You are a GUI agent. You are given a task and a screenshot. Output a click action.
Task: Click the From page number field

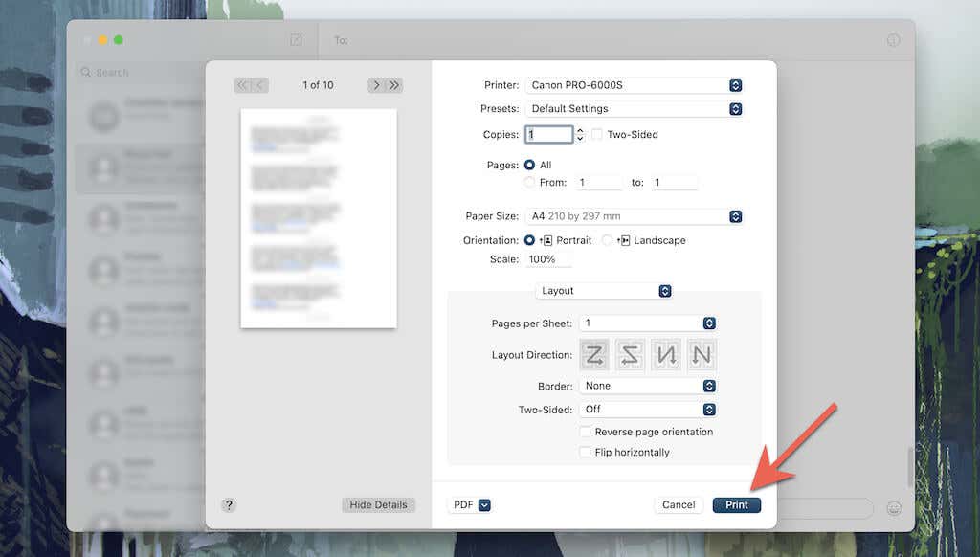599,183
